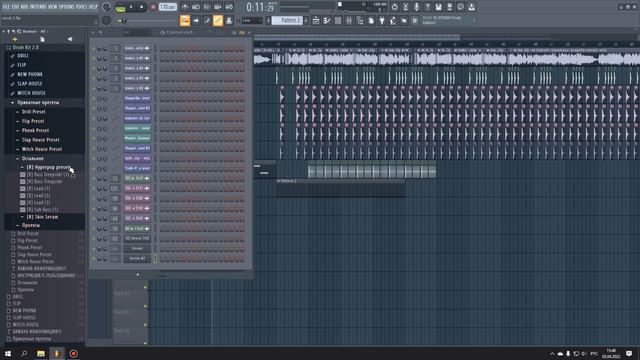Screen dimensions: 640x360
Task: Open the content library download icon
Action: tap(471, 7)
